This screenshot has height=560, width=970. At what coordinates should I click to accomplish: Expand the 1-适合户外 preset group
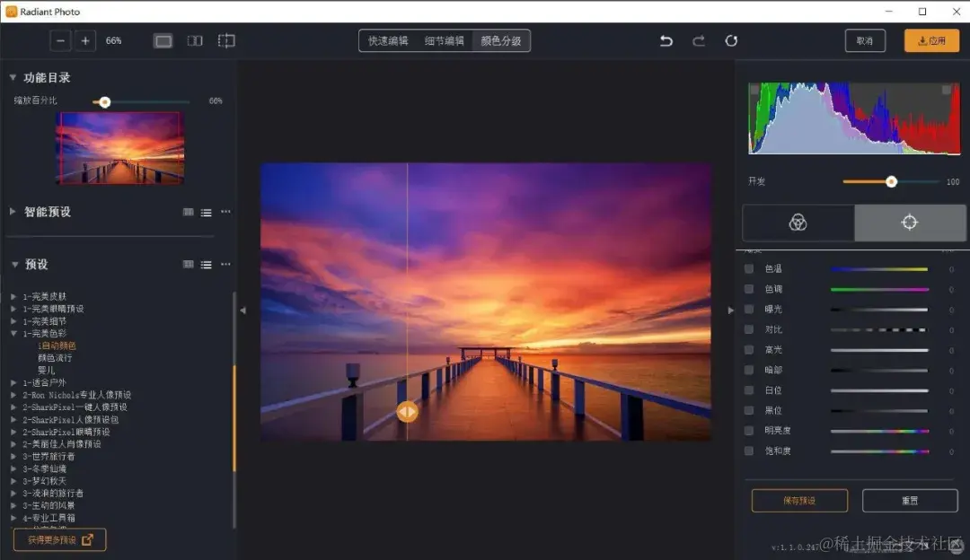(x=13, y=383)
